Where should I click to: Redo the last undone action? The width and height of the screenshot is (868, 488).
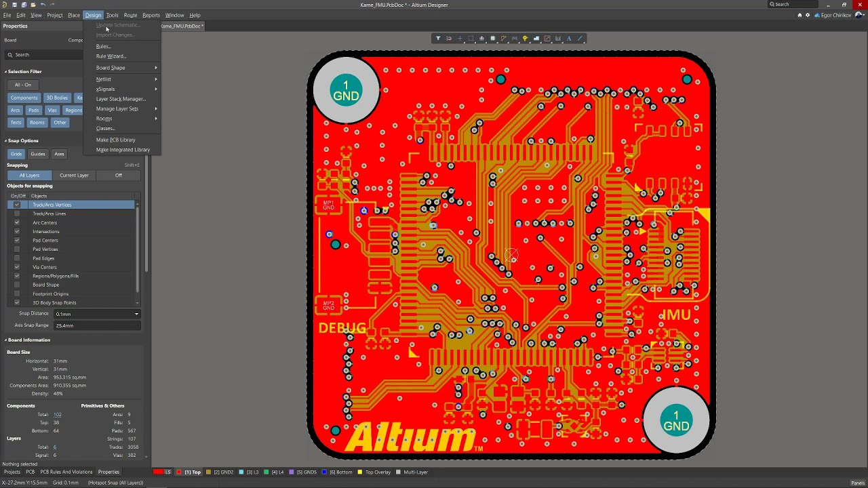[x=52, y=5]
